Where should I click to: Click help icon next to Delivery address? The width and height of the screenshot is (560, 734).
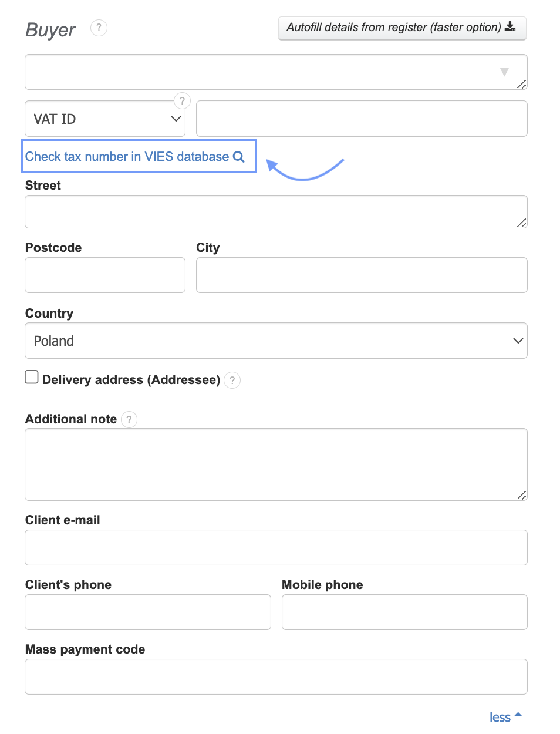(x=232, y=381)
